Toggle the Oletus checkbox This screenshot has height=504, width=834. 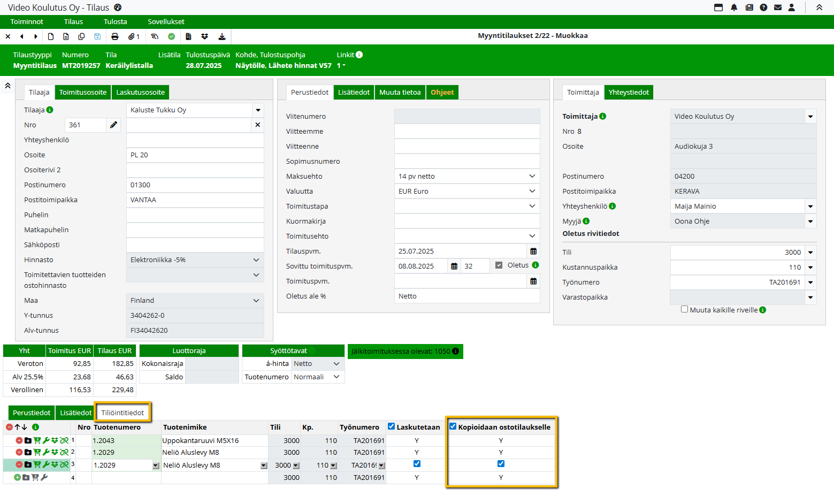[x=499, y=265]
